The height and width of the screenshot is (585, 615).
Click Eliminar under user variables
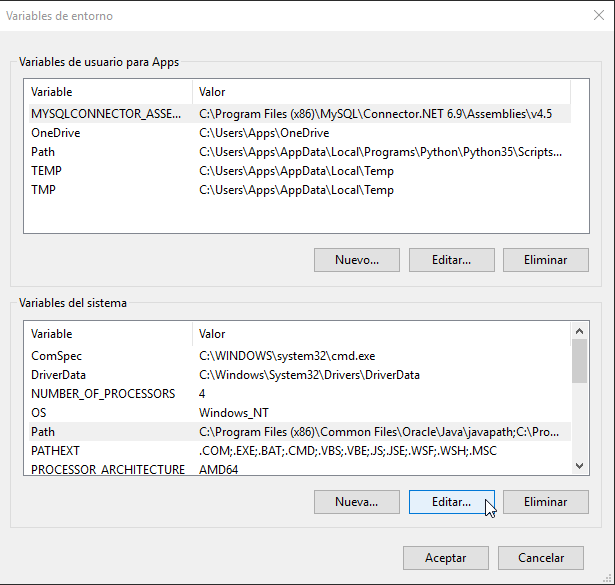(x=546, y=260)
